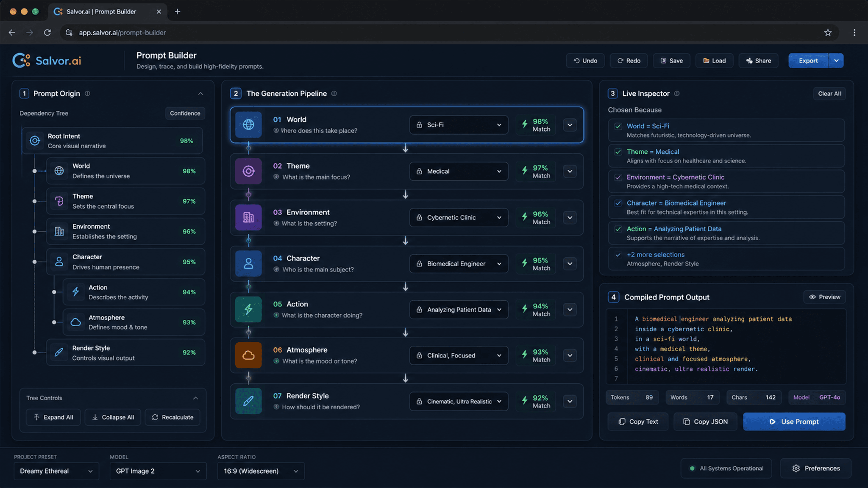Click the Use Prompt button
Image resolution: width=868 pixels, height=488 pixels.
(794, 421)
